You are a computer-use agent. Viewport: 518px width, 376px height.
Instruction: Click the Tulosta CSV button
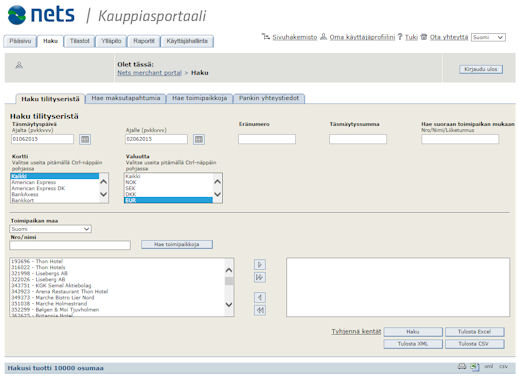click(x=474, y=344)
